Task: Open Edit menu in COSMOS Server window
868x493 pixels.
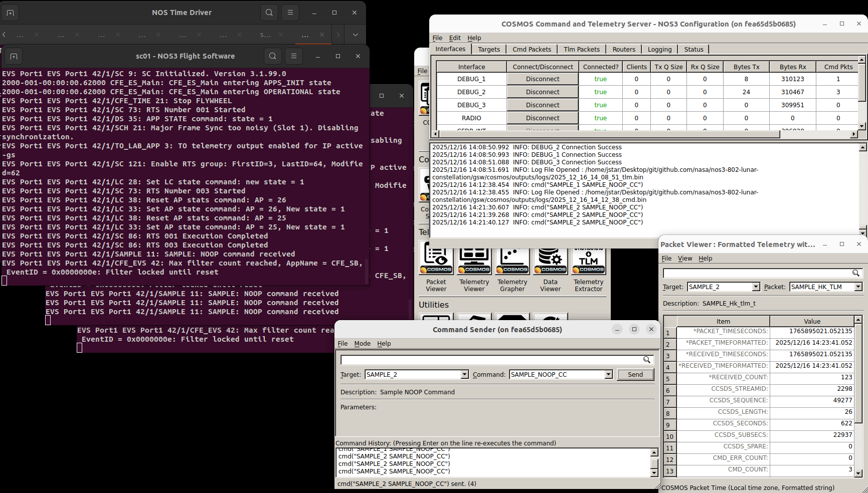Action: point(455,38)
